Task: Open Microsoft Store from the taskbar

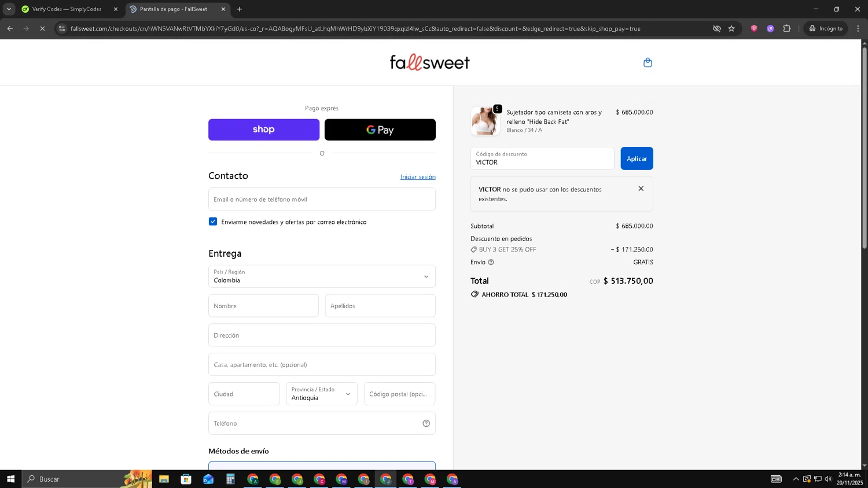Action: click(x=186, y=479)
